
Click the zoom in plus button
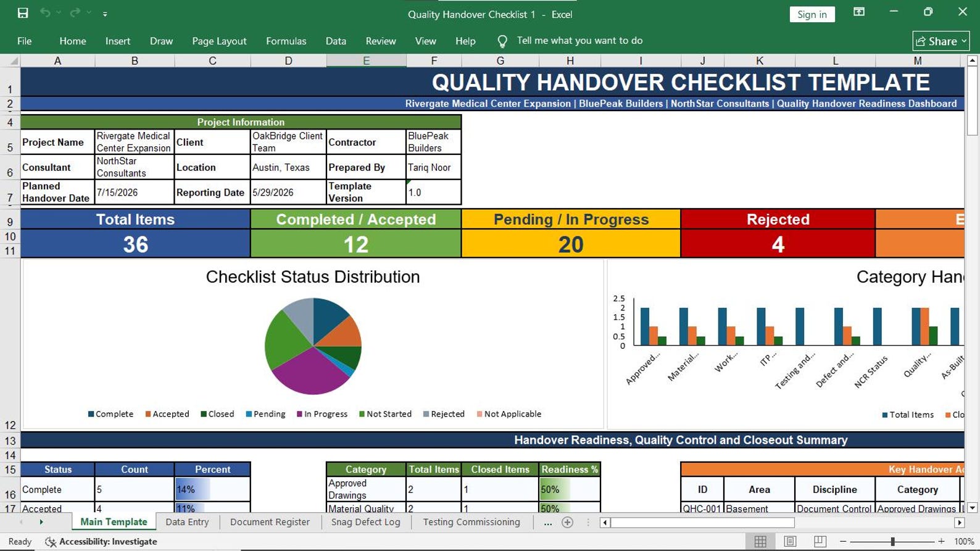coord(941,541)
